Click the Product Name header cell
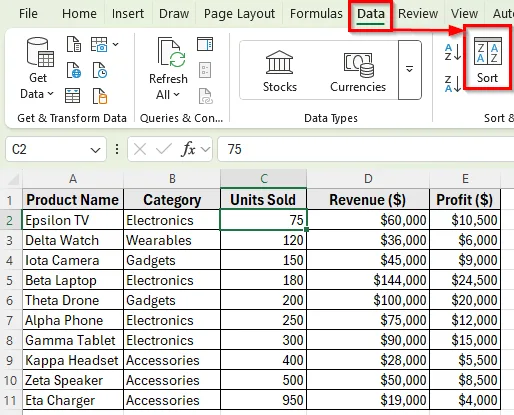This screenshot has height=415, width=514. coord(73,199)
